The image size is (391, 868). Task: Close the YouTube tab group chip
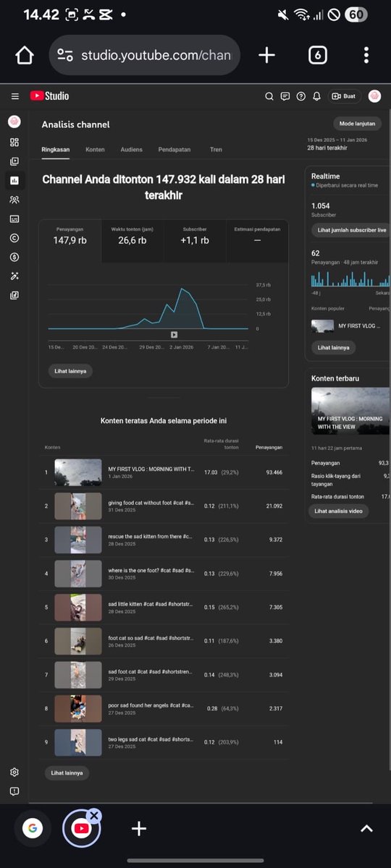tap(94, 815)
